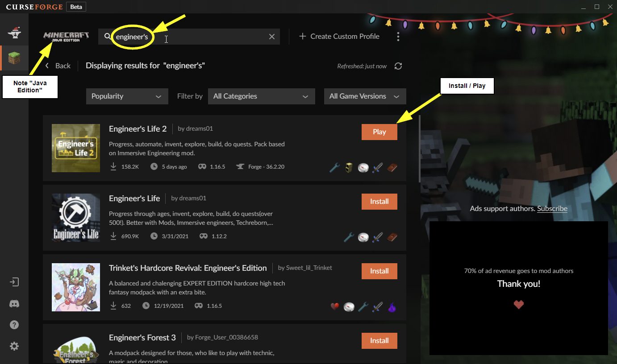Go Back to the previous page
This screenshot has width=617, height=364.
click(x=58, y=66)
